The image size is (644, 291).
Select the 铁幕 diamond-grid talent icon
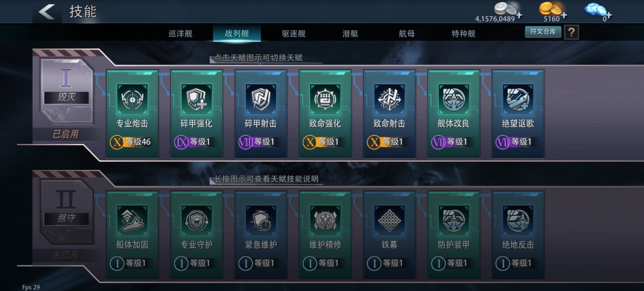coord(389,220)
